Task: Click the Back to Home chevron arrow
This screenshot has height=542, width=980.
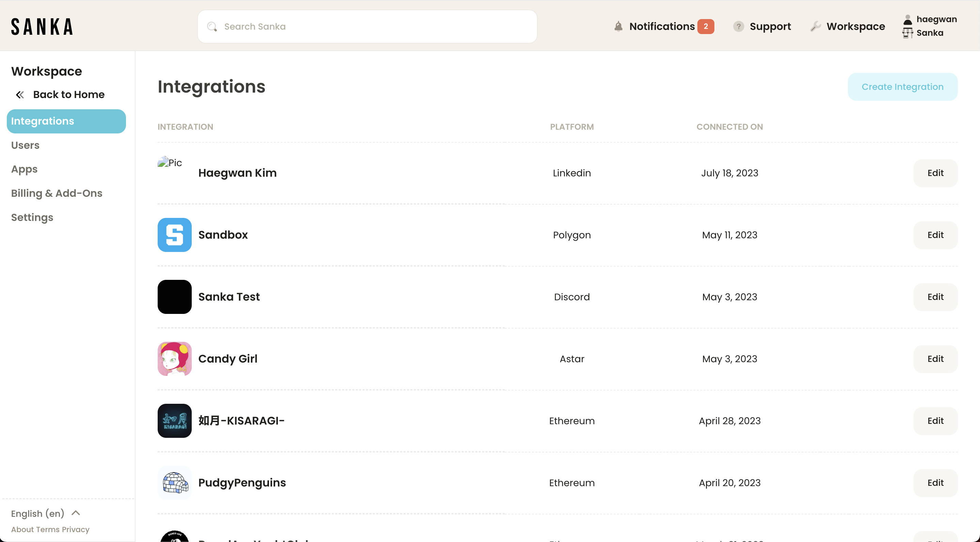Action: pos(20,94)
